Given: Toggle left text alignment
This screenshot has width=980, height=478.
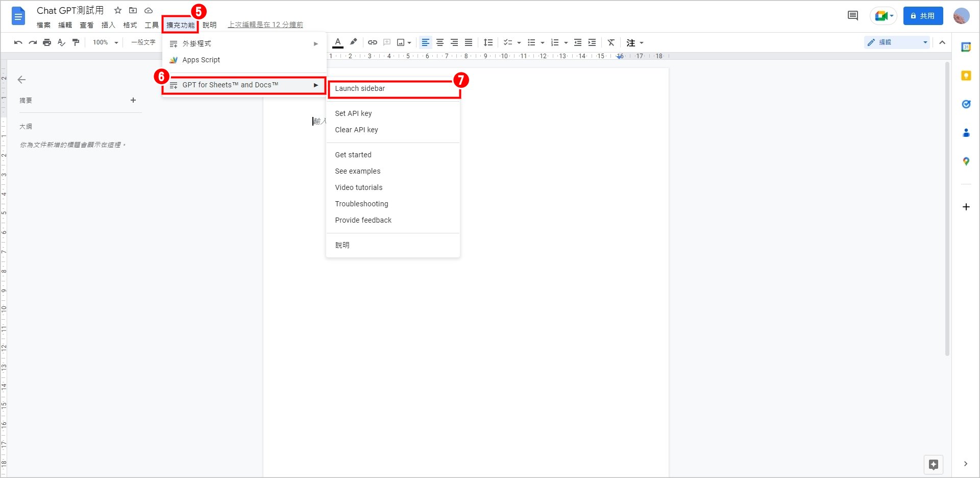Looking at the screenshot, I should tap(426, 42).
